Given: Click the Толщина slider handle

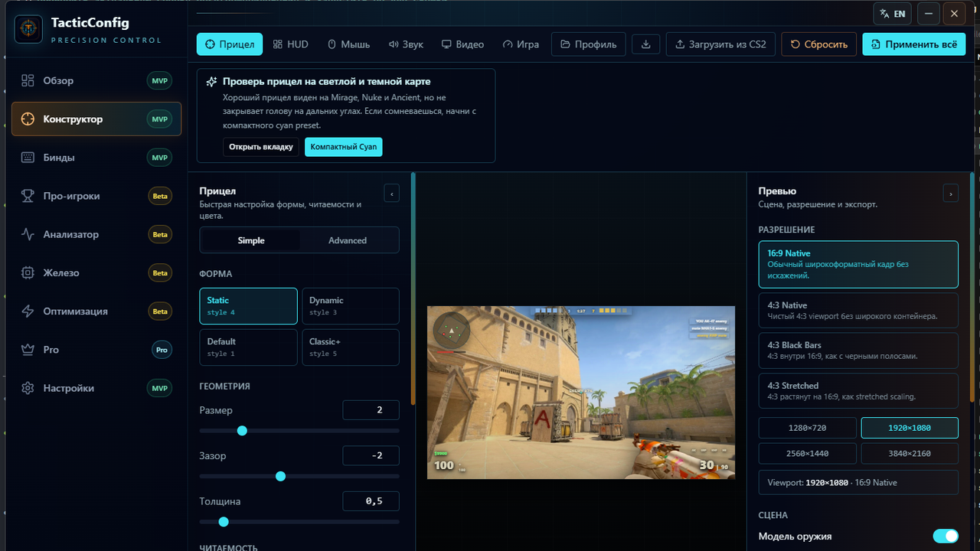Looking at the screenshot, I should (224, 522).
